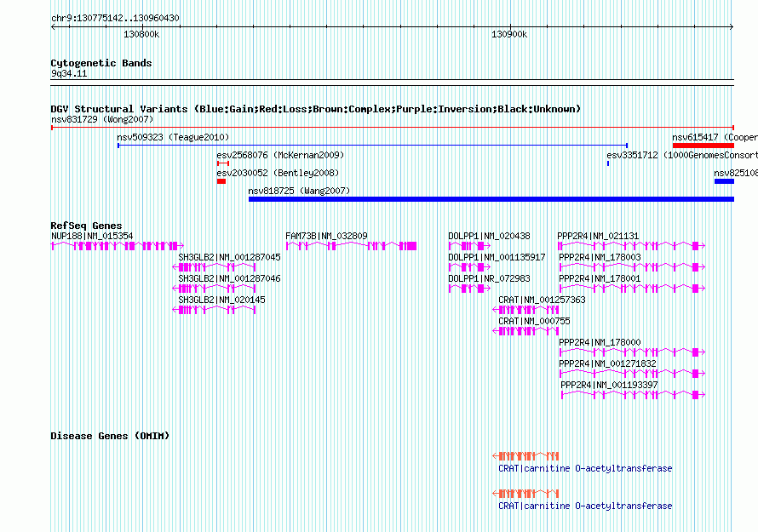The width and height of the screenshot is (758, 532).
Task: Click the blue nsv825108 gain block
Action: pos(724,181)
